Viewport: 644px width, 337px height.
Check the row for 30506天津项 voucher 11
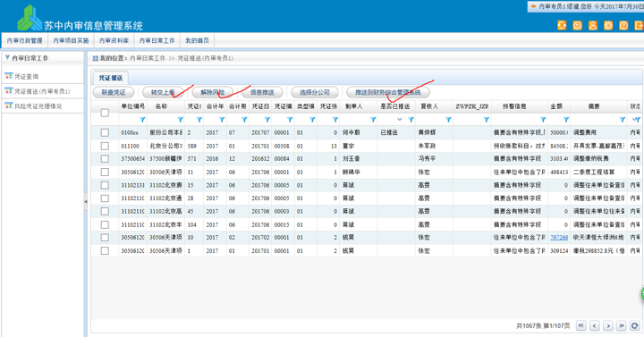pyautogui.click(x=105, y=172)
